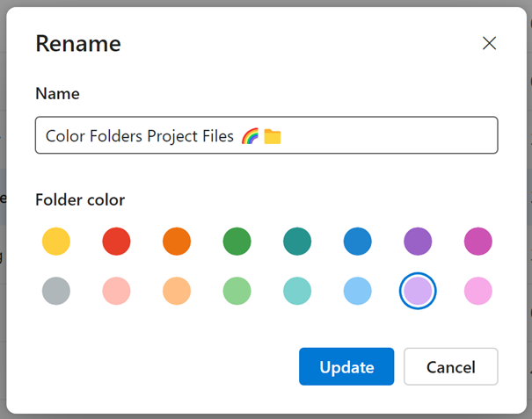The height and width of the screenshot is (419, 532).
Task: Select the dark purple folder color
Action: 418,241
